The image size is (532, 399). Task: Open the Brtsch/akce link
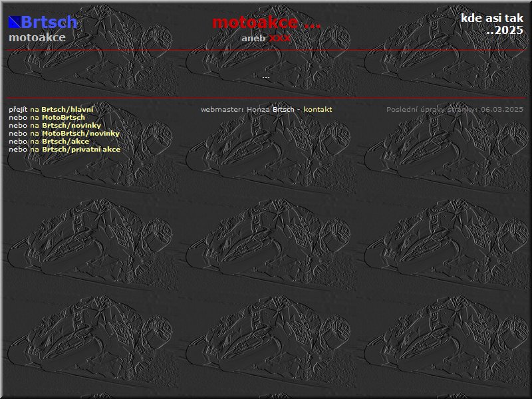(65, 141)
